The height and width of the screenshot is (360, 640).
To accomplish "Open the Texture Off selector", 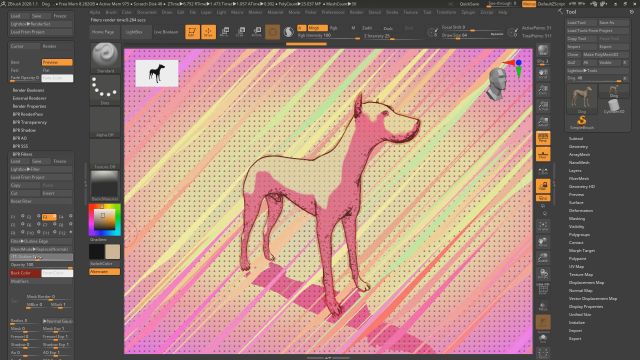I will point(105,153).
